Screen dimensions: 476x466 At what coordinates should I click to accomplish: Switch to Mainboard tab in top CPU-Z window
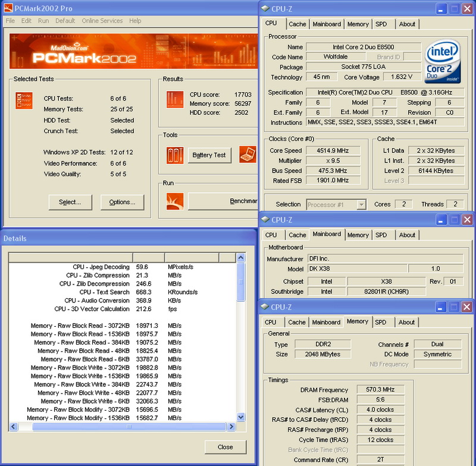click(x=327, y=24)
